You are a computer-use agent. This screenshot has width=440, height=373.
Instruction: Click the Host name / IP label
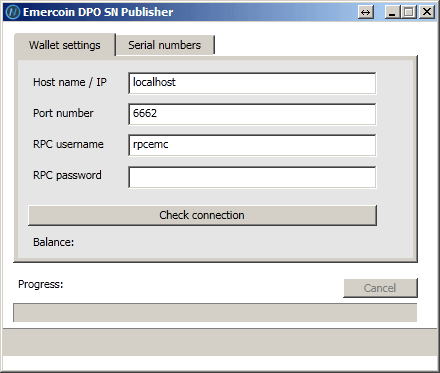[70, 82]
